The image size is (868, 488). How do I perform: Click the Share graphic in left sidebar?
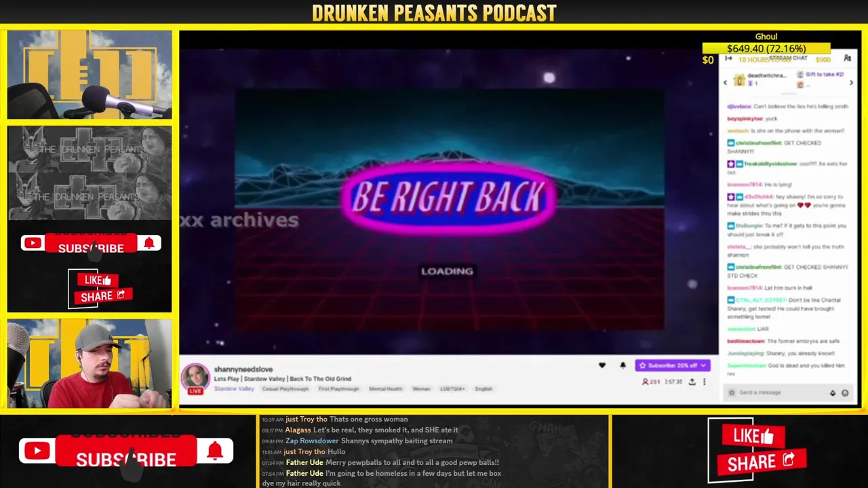click(102, 296)
